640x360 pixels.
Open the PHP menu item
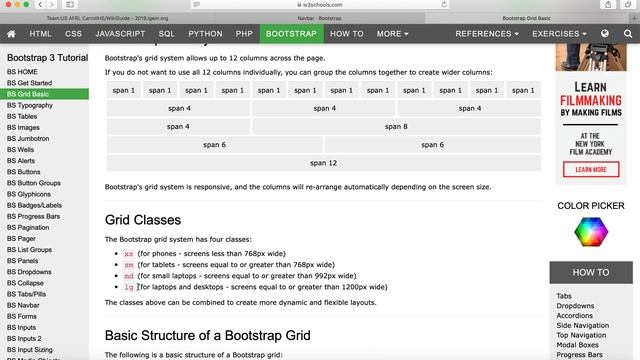(x=244, y=34)
